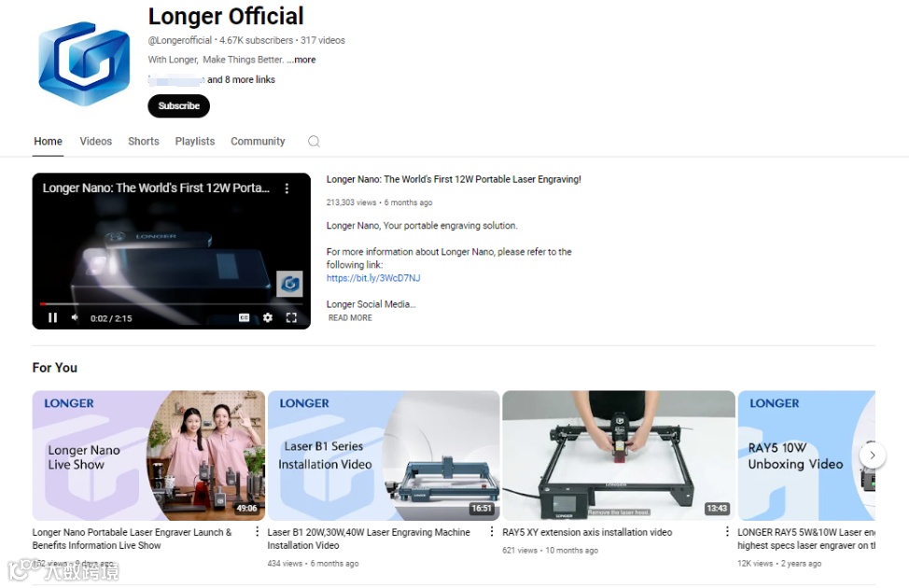Go to the Community tab
This screenshot has height=588, width=909.
click(x=258, y=142)
